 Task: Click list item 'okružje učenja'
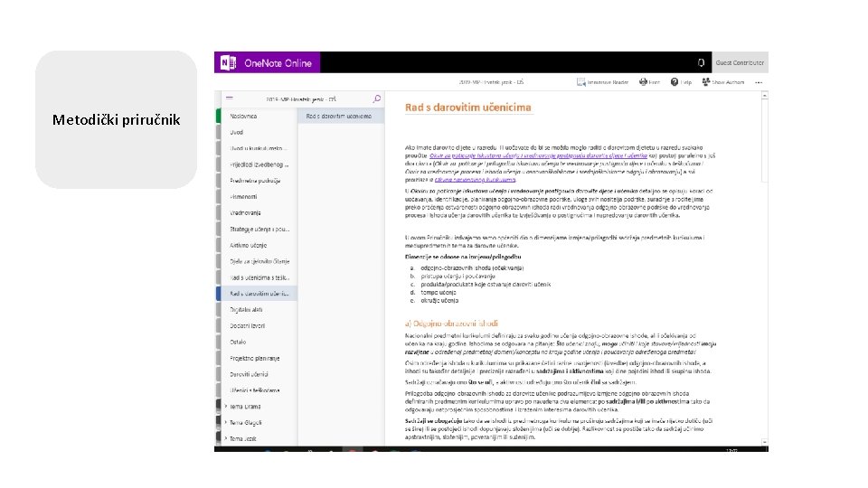(439, 300)
